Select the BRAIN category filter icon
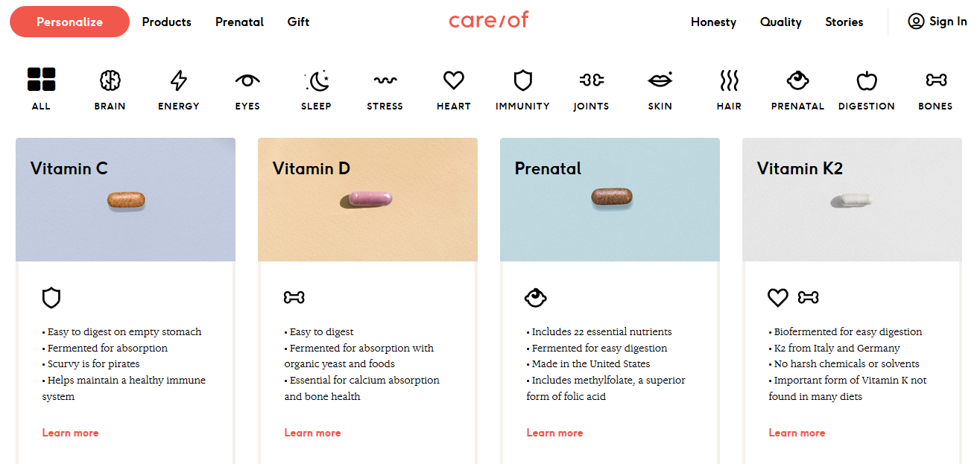 [110, 80]
